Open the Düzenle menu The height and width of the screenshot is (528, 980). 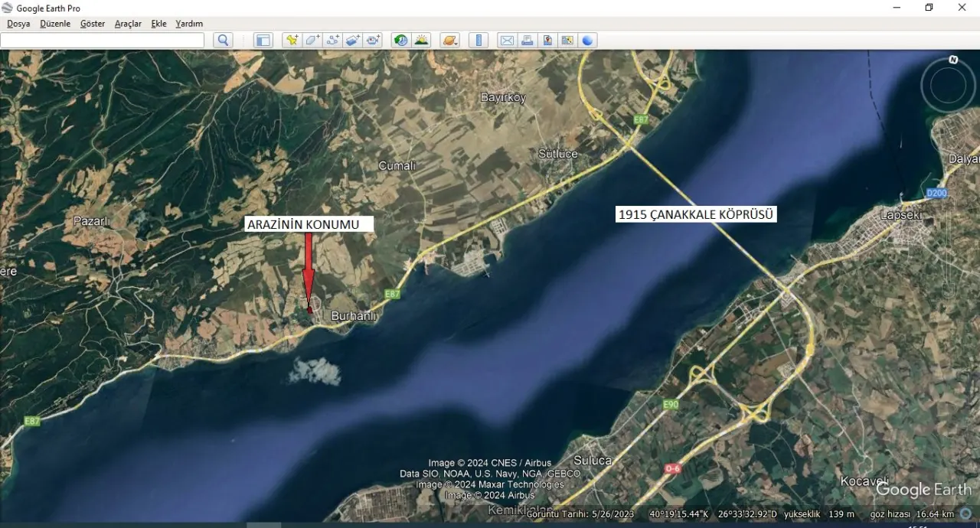click(55, 24)
